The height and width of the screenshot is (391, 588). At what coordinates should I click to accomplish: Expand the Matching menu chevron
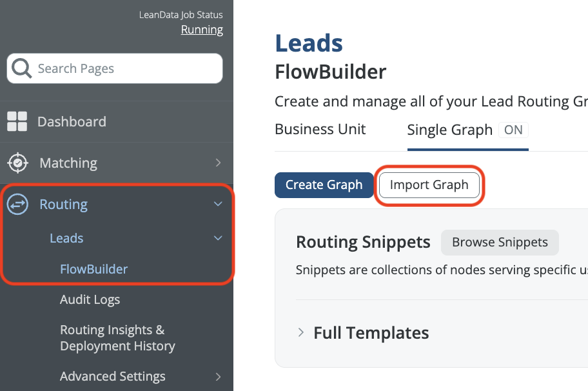[218, 163]
